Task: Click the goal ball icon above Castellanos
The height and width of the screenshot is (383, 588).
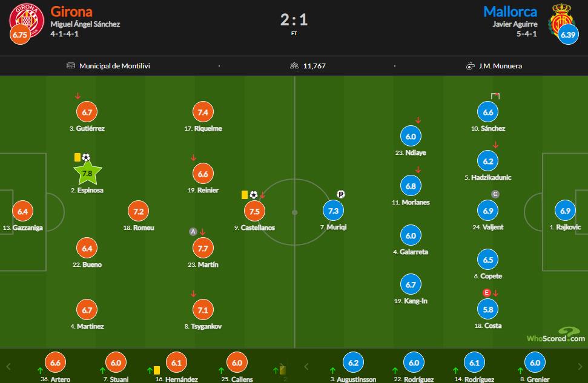Action: point(254,195)
